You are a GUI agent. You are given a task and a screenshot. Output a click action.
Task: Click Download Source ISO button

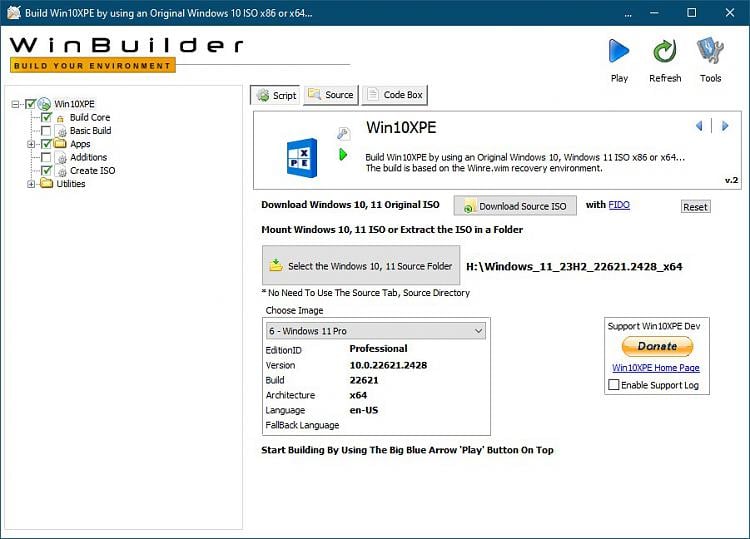click(x=515, y=206)
